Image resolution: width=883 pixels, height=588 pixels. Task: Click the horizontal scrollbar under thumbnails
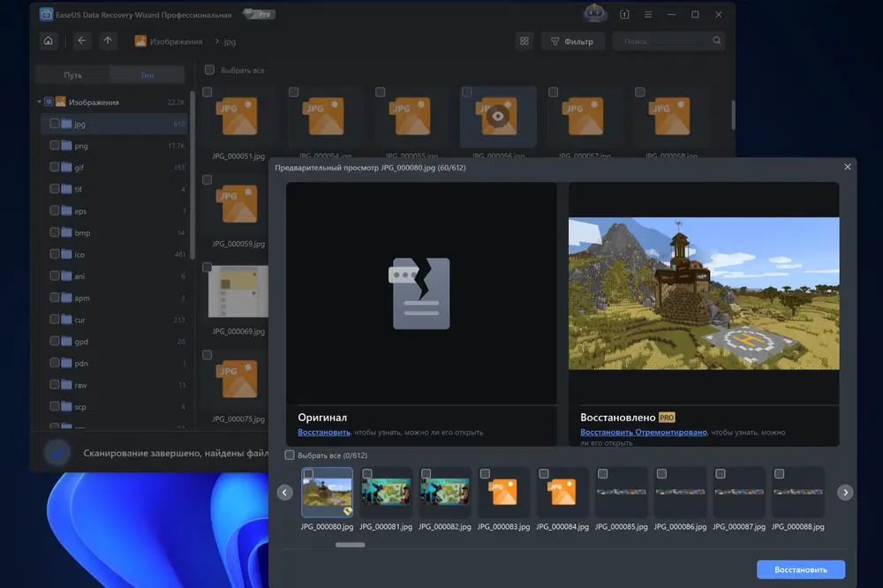coord(351,545)
